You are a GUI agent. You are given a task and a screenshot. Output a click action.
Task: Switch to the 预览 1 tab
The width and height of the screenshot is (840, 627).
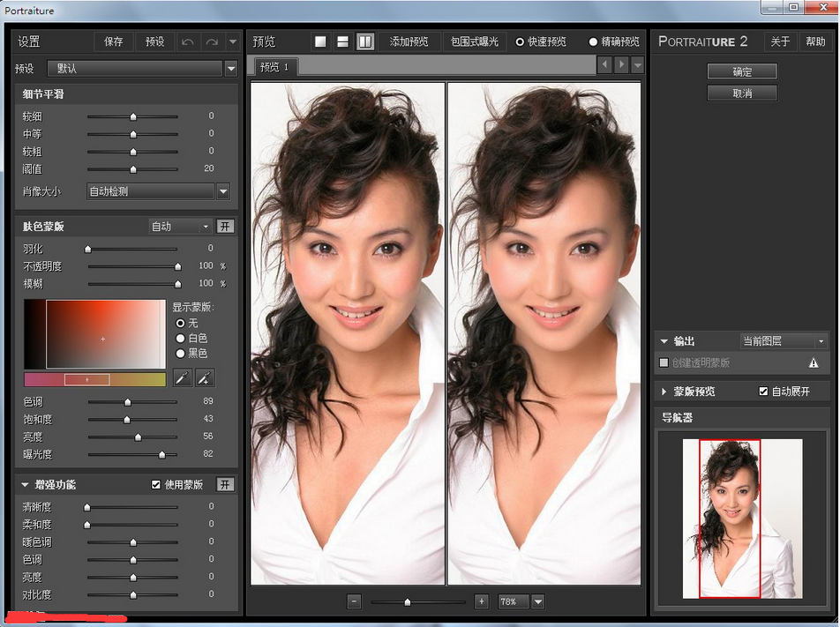tap(275, 66)
